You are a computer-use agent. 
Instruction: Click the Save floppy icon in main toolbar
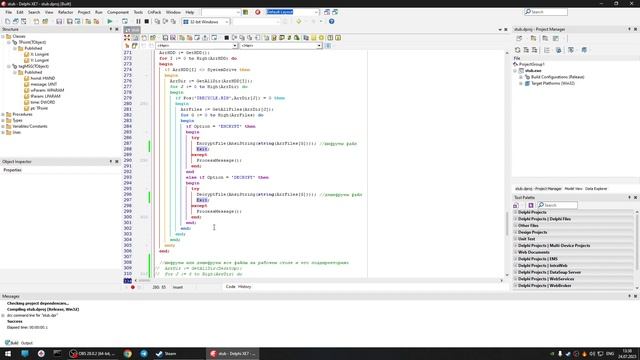point(59,21)
